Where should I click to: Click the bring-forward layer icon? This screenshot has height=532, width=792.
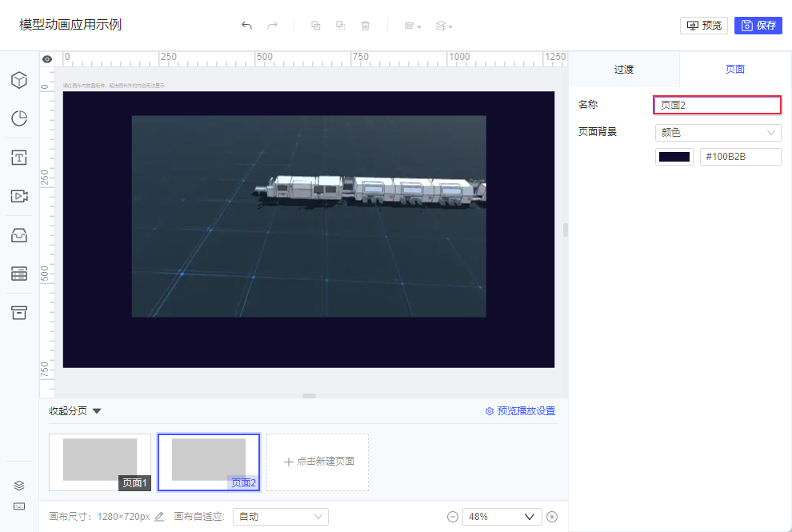pos(316,26)
